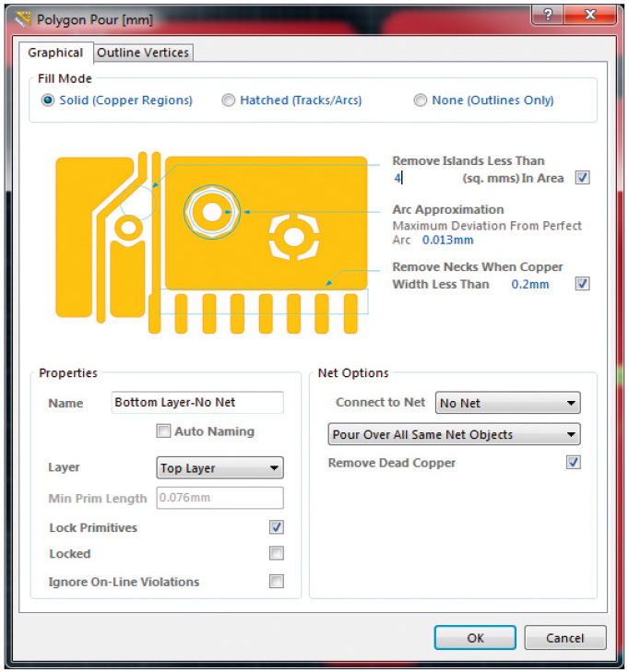Viewport: 629px width, 672px height.
Task: Select Hatched (Tracks/Arcs) fill mode
Action: click(229, 100)
